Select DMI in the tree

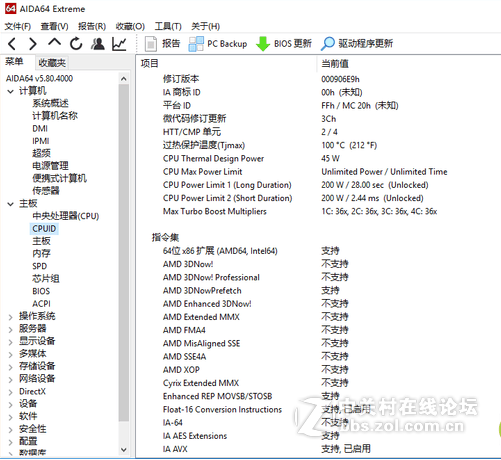pos(40,128)
